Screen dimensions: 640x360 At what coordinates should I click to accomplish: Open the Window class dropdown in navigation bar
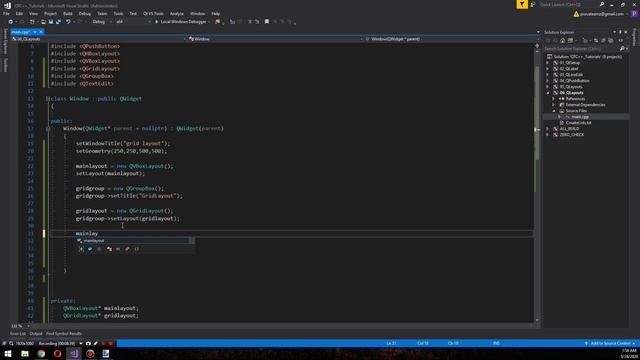click(x=276, y=39)
